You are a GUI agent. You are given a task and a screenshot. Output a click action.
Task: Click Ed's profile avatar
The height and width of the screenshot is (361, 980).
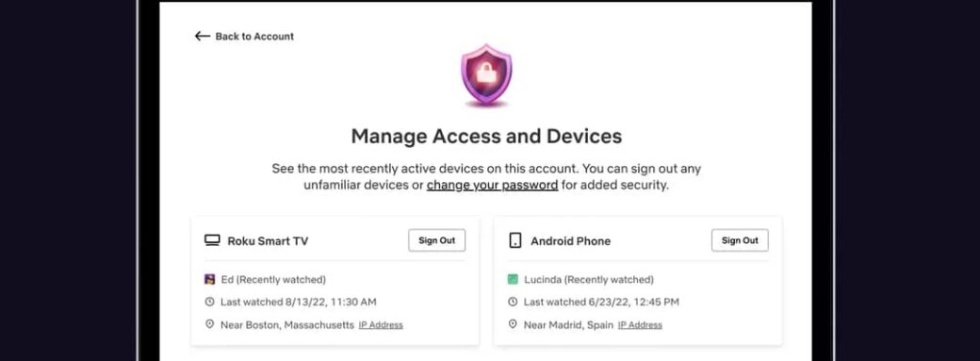coord(210,280)
